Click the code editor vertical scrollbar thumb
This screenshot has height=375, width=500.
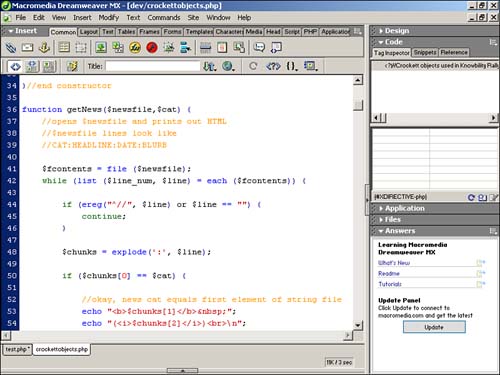pyautogui.click(x=358, y=105)
